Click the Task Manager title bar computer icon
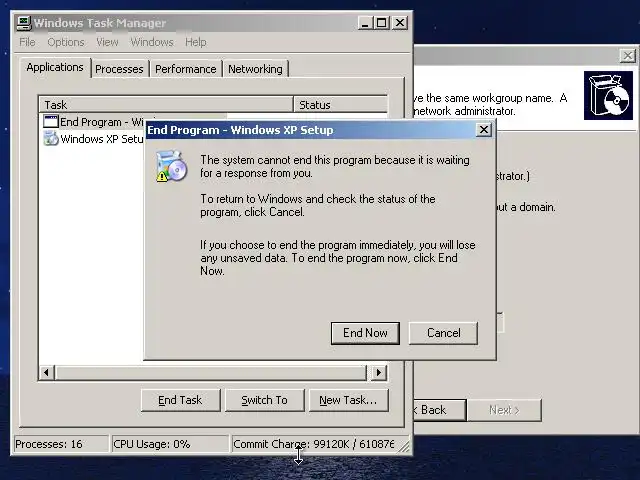This screenshot has width=640, height=480. (x=24, y=23)
